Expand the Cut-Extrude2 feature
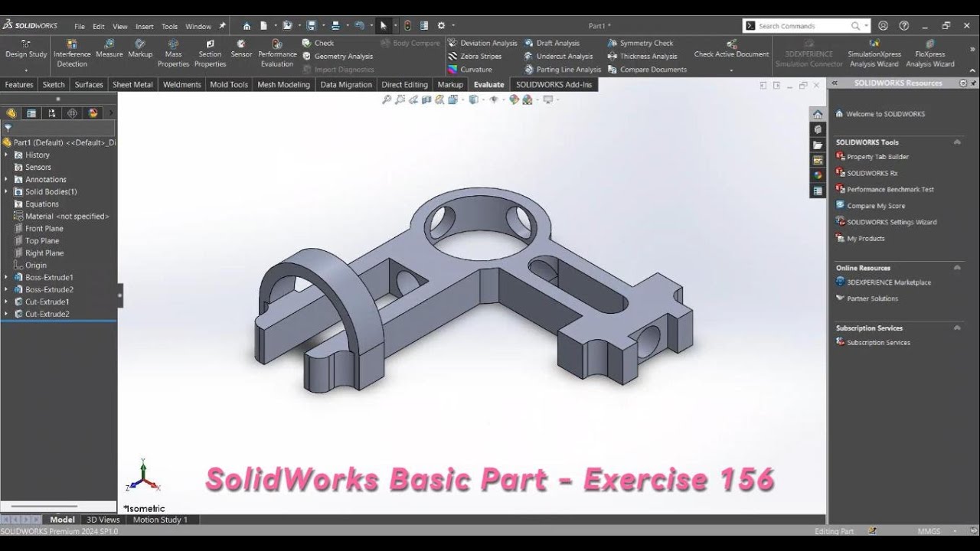Screen dimensions: 980x551 click(x=6, y=314)
